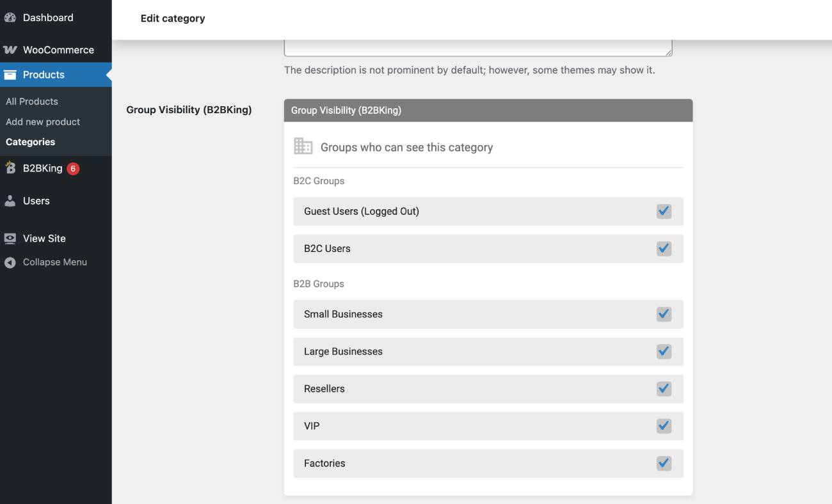Click the Dashboard gauge icon
Viewport: 832px width, 504px height.
coord(10,18)
